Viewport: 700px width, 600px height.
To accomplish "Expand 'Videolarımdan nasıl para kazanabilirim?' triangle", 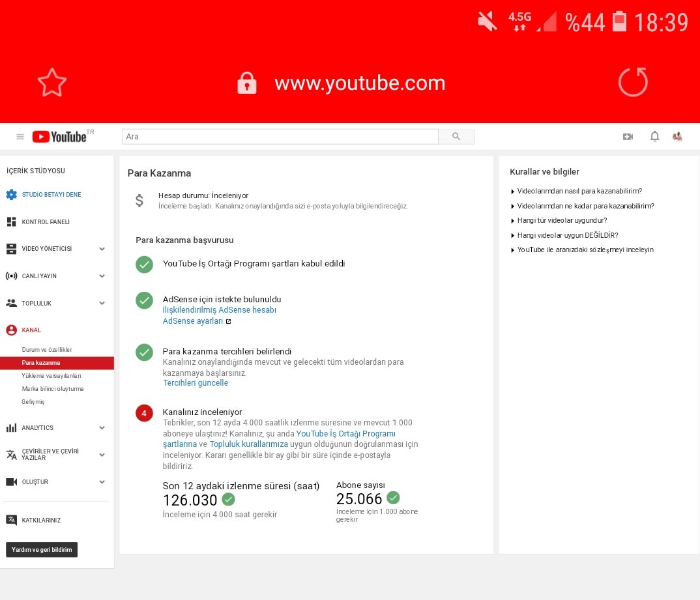I will pyautogui.click(x=512, y=192).
